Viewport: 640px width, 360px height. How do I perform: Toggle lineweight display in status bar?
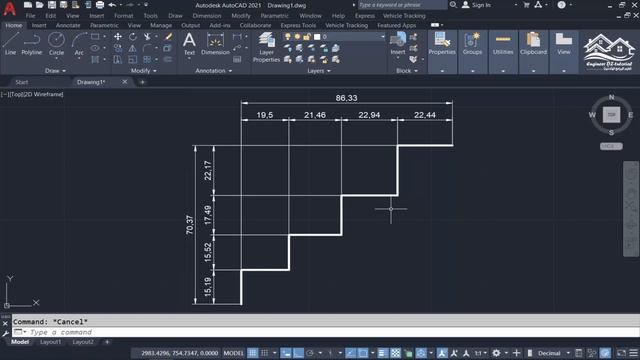click(382, 353)
